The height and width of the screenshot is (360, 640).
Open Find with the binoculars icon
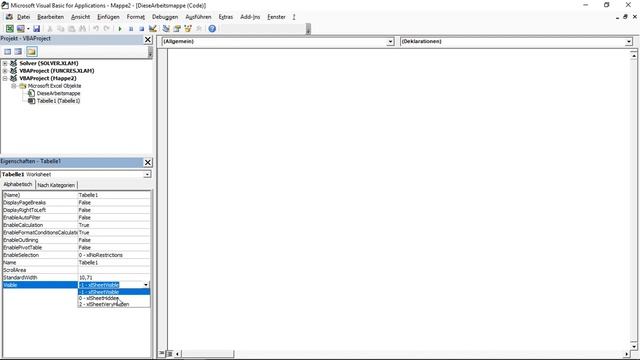click(82, 29)
